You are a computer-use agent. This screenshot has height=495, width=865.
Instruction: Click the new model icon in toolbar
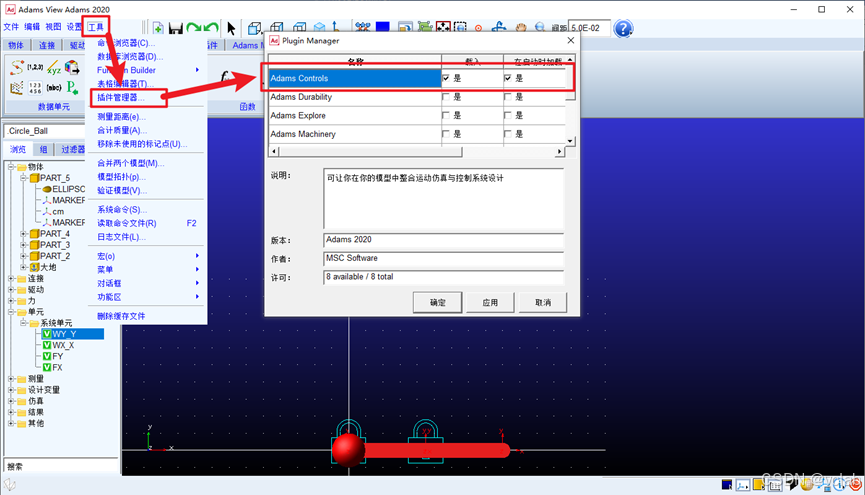click(158, 28)
